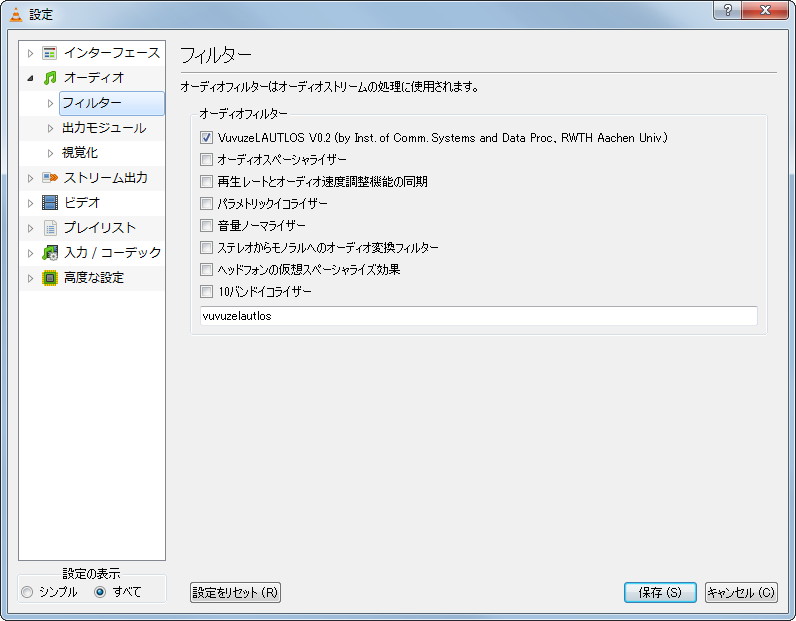Click the Audio music note icon
Image resolution: width=796 pixels, height=621 pixels.
(x=49, y=78)
